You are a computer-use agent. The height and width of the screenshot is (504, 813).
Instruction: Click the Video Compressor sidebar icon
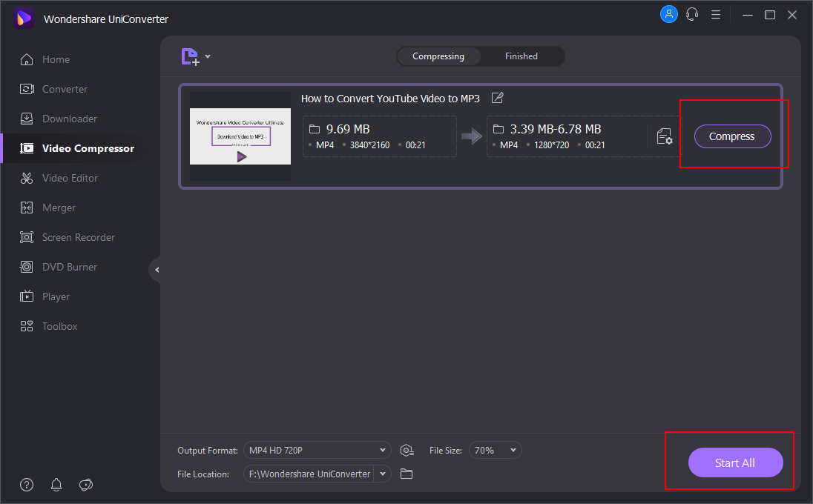point(27,148)
